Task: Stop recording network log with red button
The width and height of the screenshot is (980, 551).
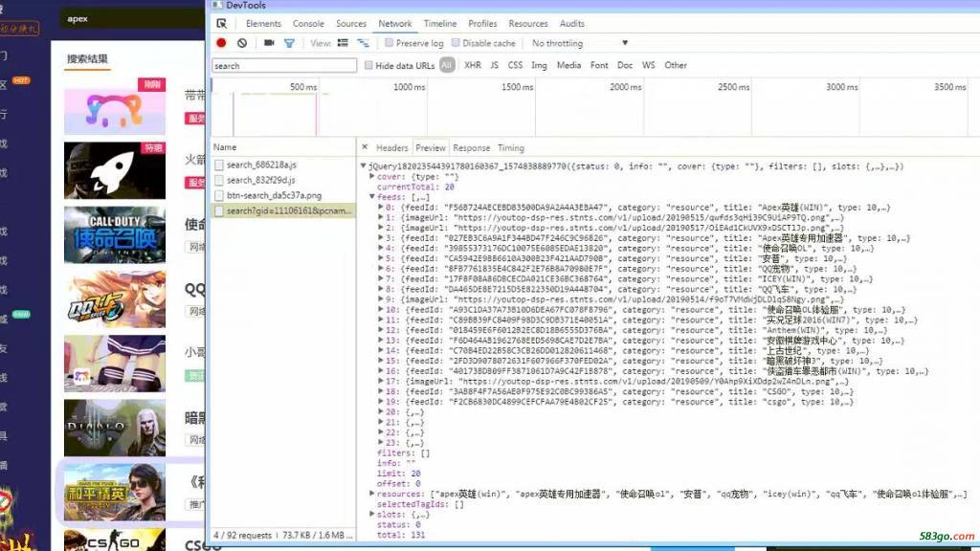Action: [x=221, y=43]
